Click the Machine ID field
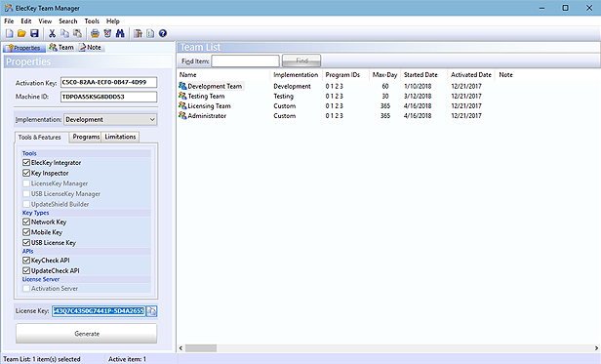Image resolution: width=601 pixels, height=364 pixels. click(x=109, y=97)
